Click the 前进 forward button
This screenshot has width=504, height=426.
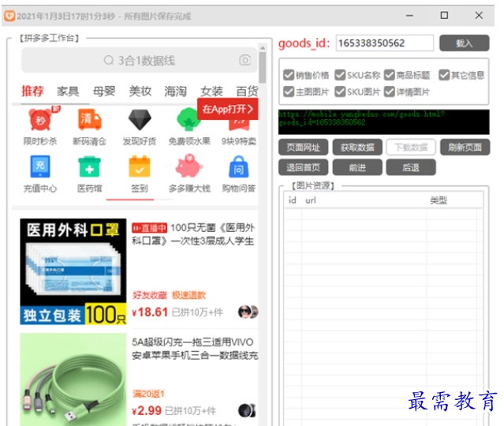click(357, 167)
